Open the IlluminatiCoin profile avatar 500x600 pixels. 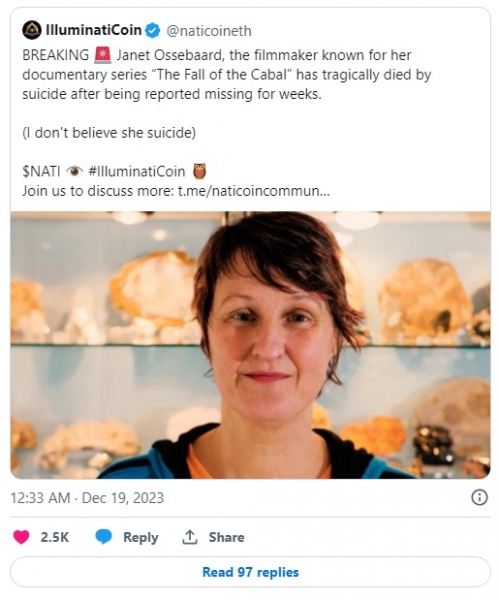32,30
